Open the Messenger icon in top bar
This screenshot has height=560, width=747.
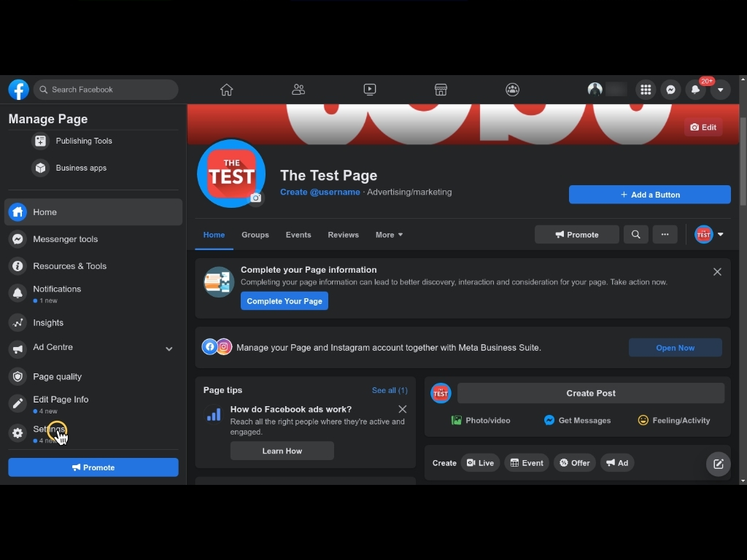(670, 90)
